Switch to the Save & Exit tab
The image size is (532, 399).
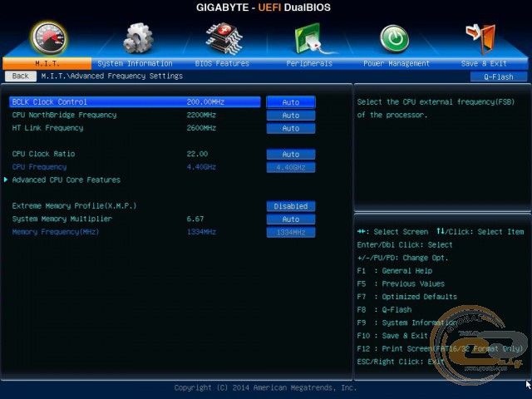click(484, 63)
